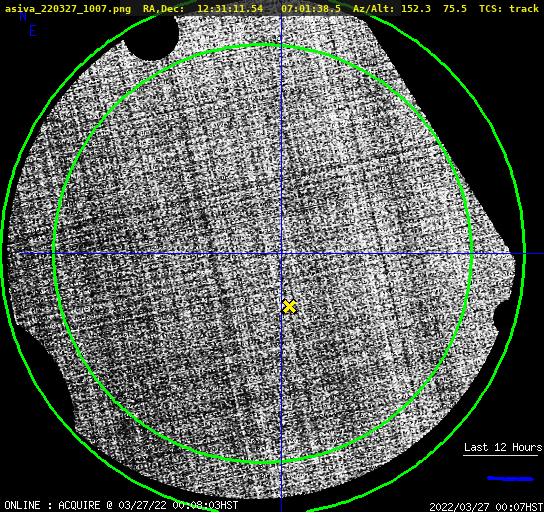Click the 2022/03/27 00:07HST timestamp
This screenshot has height=512, width=544.
(486, 507)
